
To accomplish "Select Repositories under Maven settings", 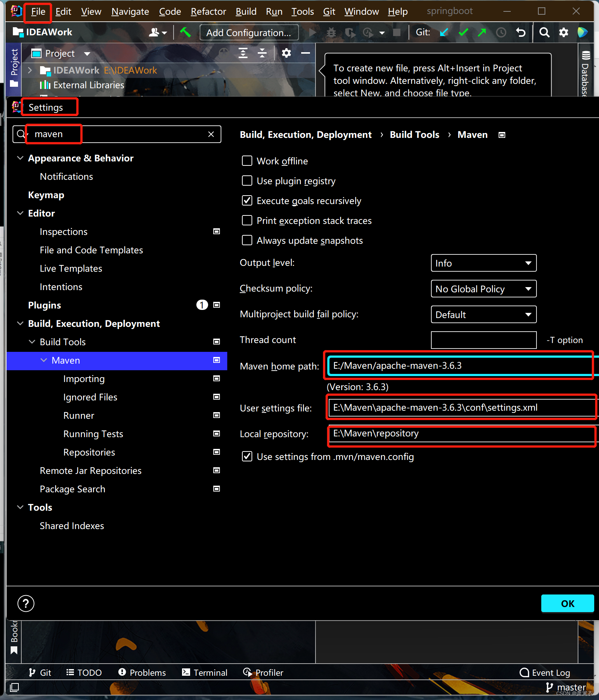I will [89, 452].
